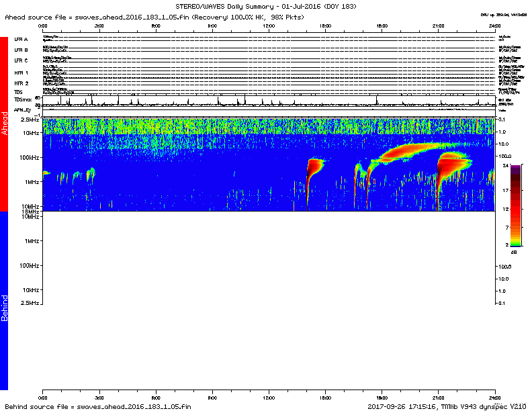Select the LFR A row label
This screenshot has width=532, height=411.
pyautogui.click(x=21, y=40)
